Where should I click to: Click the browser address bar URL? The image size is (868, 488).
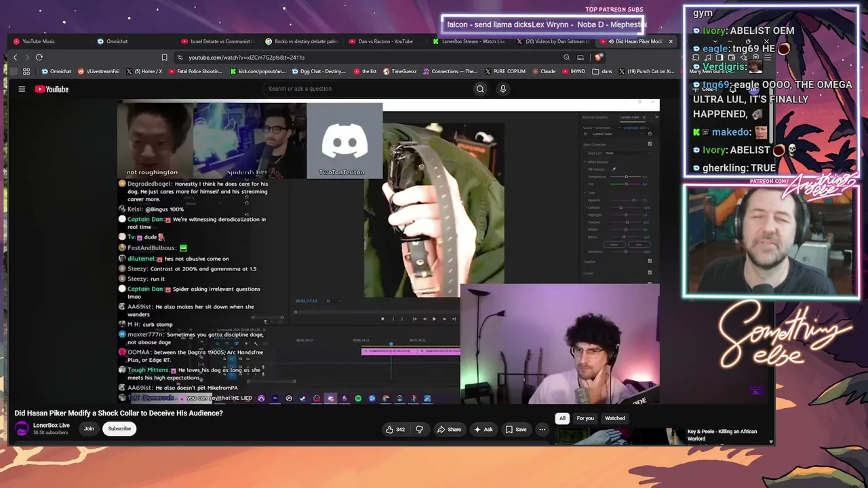247,58
